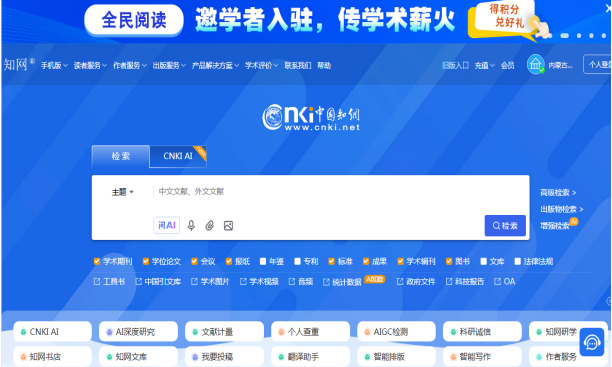The height and width of the screenshot is (367, 612).
Task: Switch to the 检索 tab
Action: 121,156
